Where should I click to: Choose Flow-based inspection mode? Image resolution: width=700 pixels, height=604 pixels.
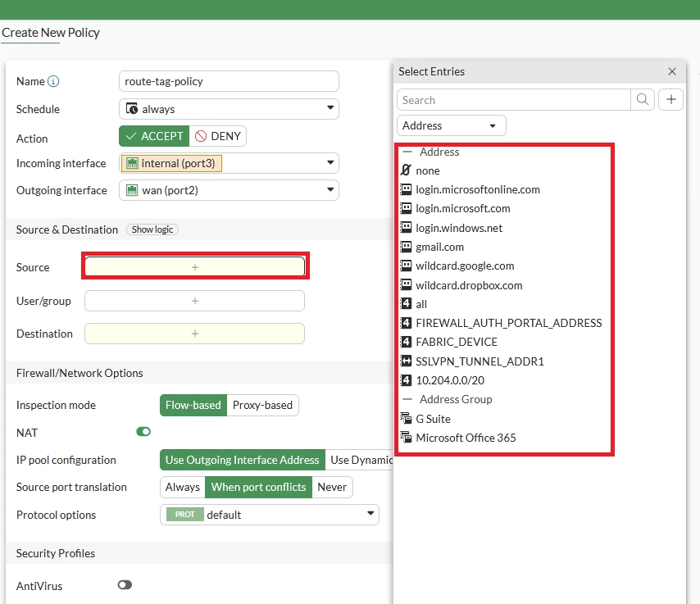(193, 405)
